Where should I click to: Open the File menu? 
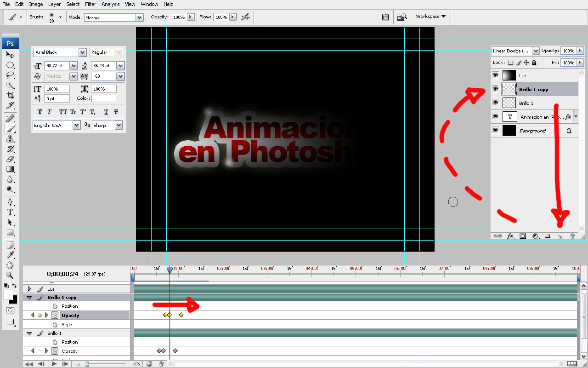tap(6, 4)
